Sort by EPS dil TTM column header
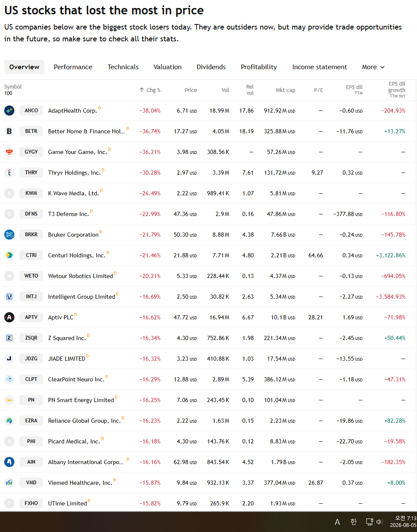 [x=354, y=90]
